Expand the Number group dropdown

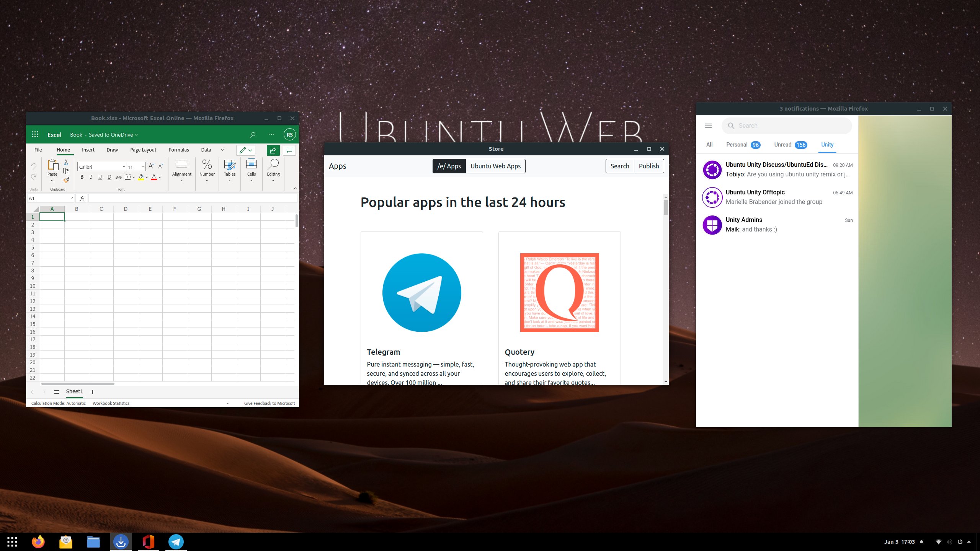(207, 181)
